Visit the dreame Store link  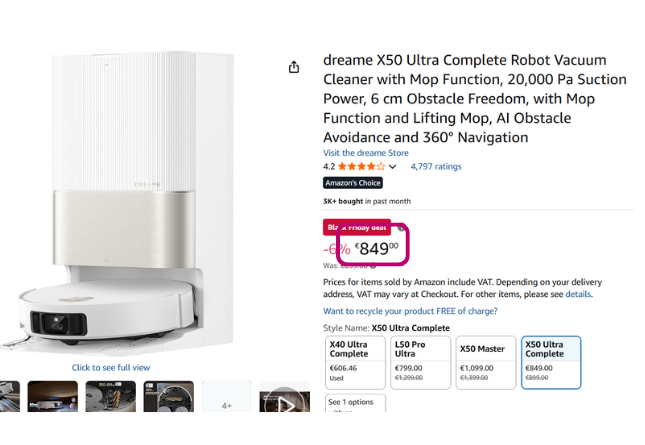pos(366,153)
